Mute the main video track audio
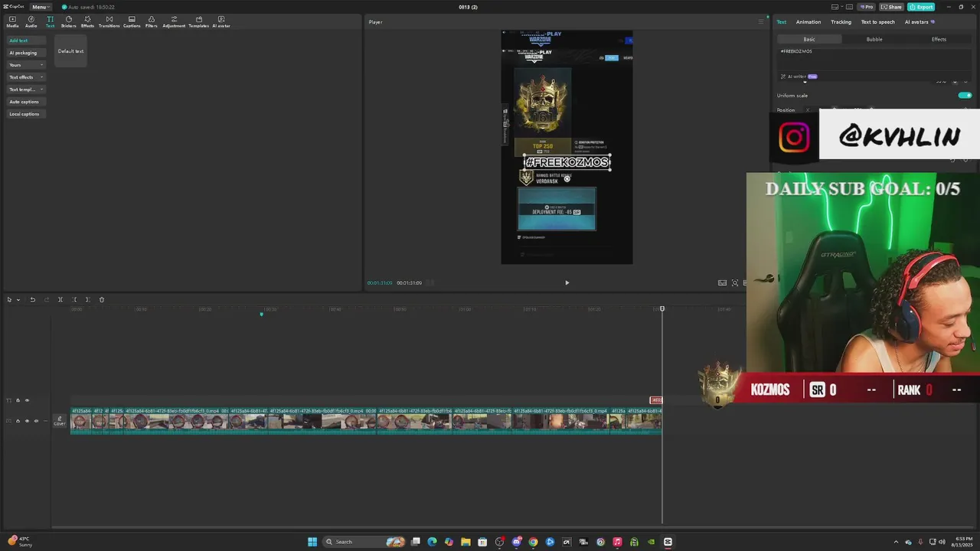Viewport: 980px width, 551px height. [36, 421]
